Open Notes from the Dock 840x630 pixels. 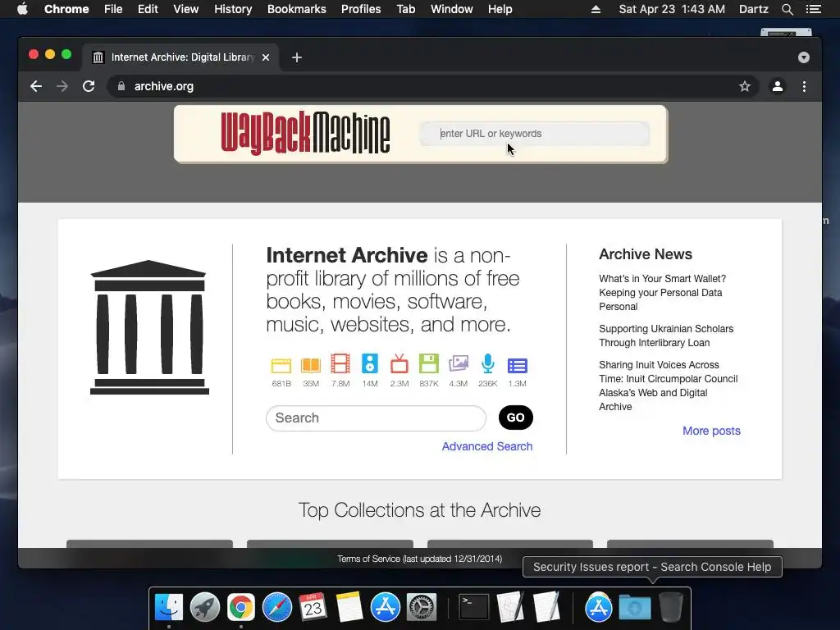point(349,608)
